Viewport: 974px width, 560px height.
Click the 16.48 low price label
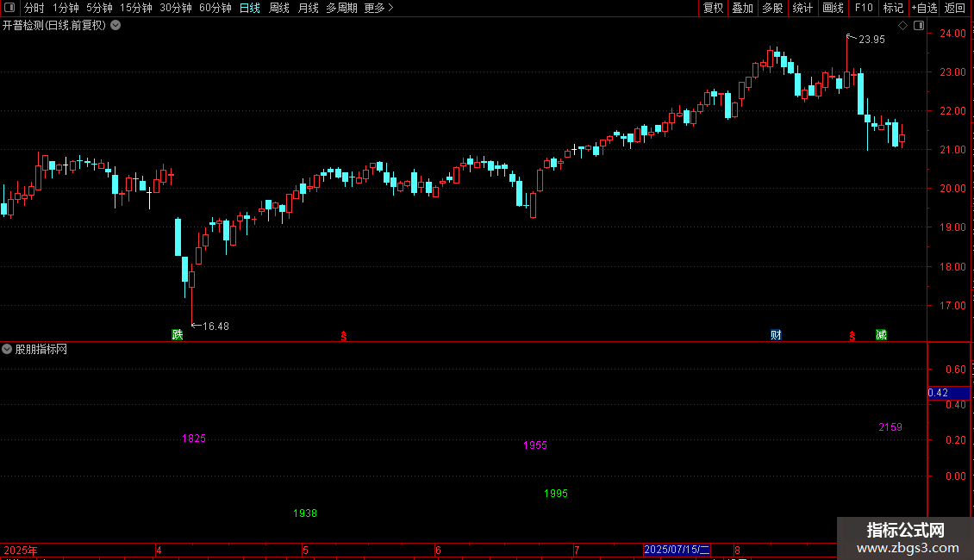click(x=215, y=326)
